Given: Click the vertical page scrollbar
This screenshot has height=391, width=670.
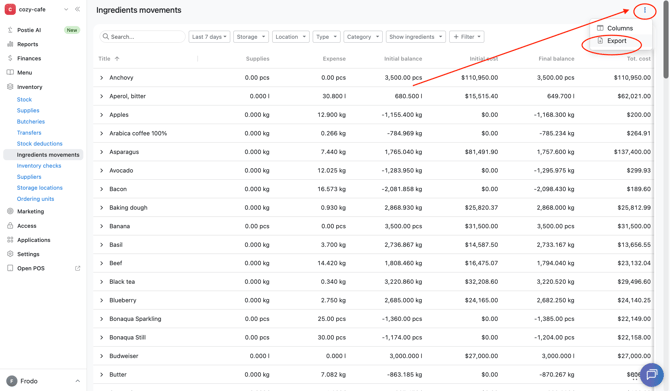Looking at the screenshot, I should (666, 39).
